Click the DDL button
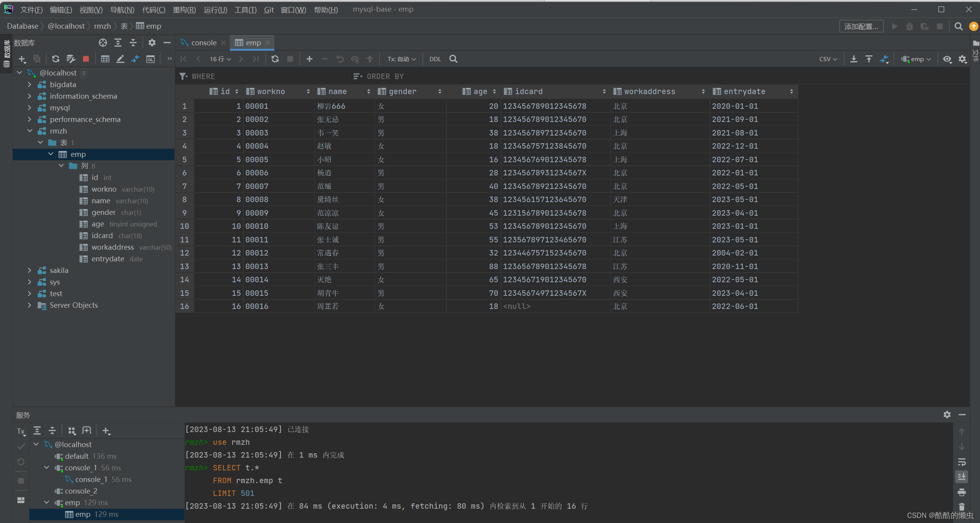This screenshot has width=980, height=523. tap(435, 59)
